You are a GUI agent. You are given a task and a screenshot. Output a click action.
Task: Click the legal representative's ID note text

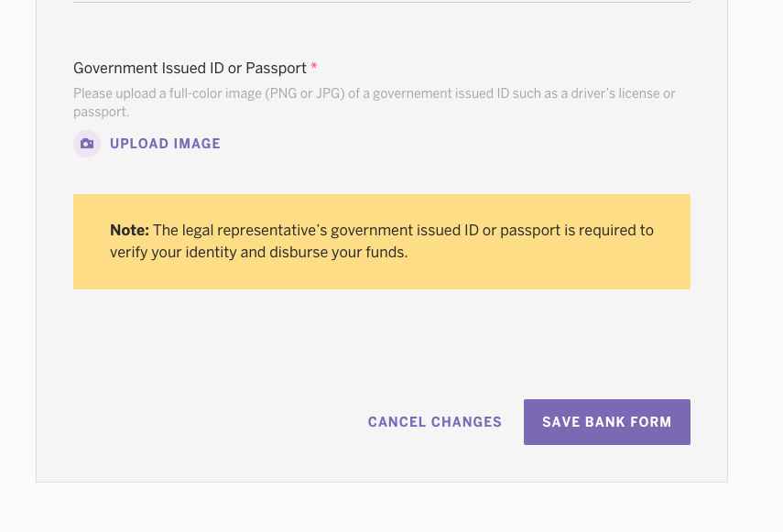point(382,241)
